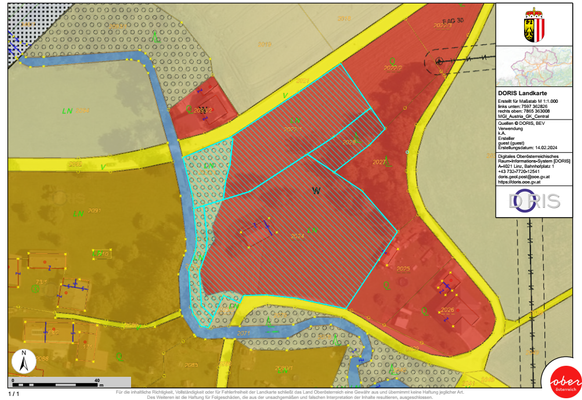582x400 pixels.
Task: Click the power pole circle symbol
Action: point(439,61)
